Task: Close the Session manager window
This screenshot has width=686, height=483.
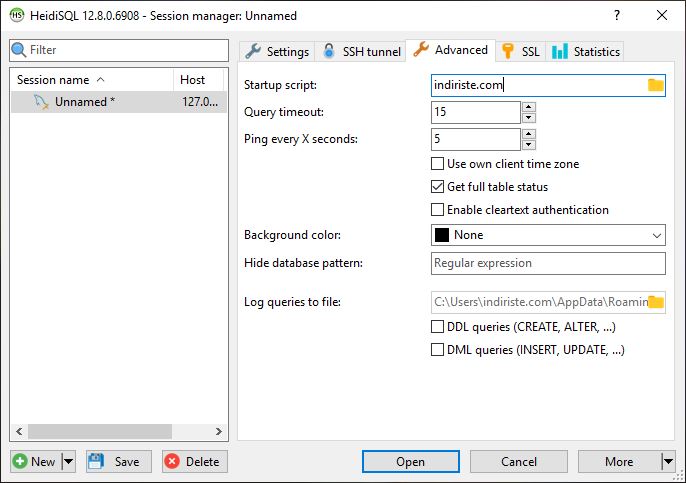Action: (662, 15)
